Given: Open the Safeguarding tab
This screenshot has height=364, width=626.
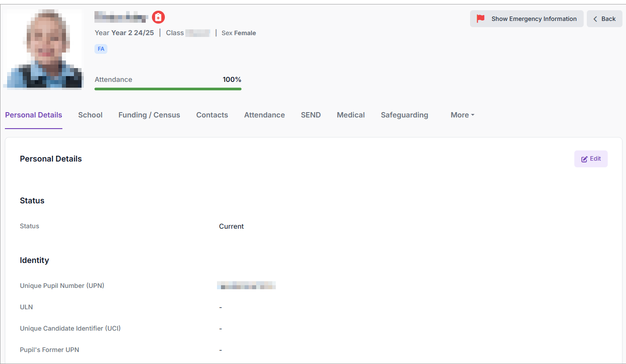Looking at the screenshot, I should coord(404,115).
